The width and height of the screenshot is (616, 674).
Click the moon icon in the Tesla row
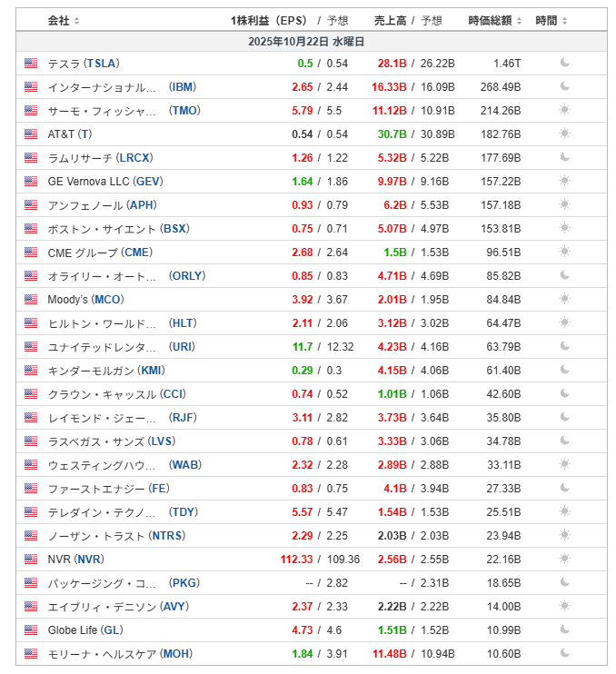coord(564,63)
